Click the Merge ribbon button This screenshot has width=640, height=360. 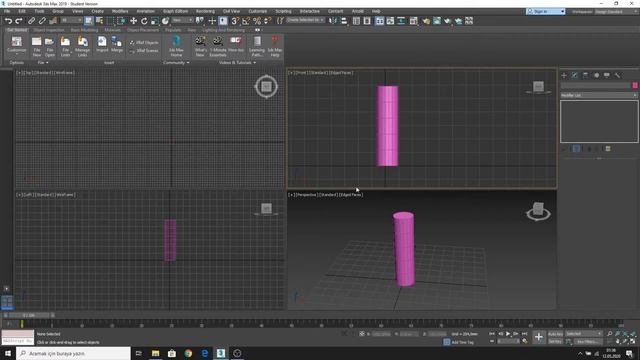click(x=117, y=44)
